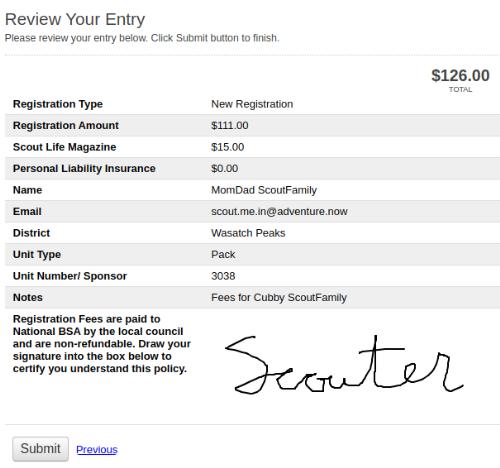Click the unit number 3038
The height and width of the screenshot is (468, 500).
click(223, 276)
